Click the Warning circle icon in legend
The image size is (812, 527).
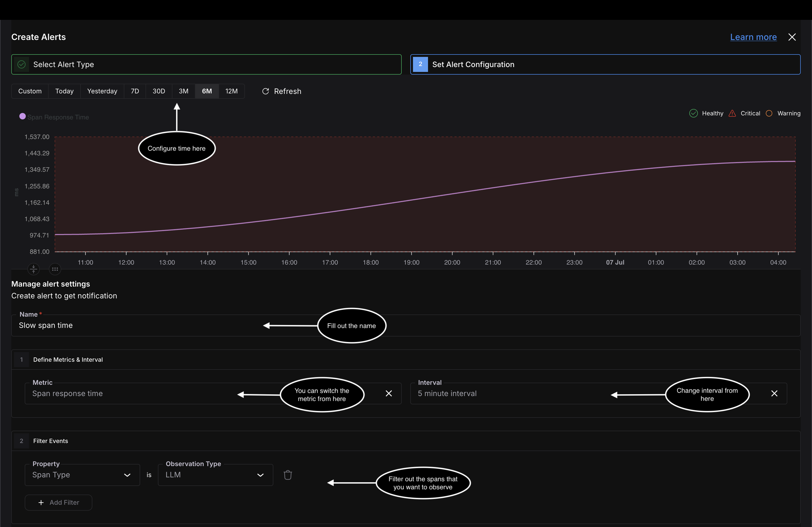click(x=769, y=113)
